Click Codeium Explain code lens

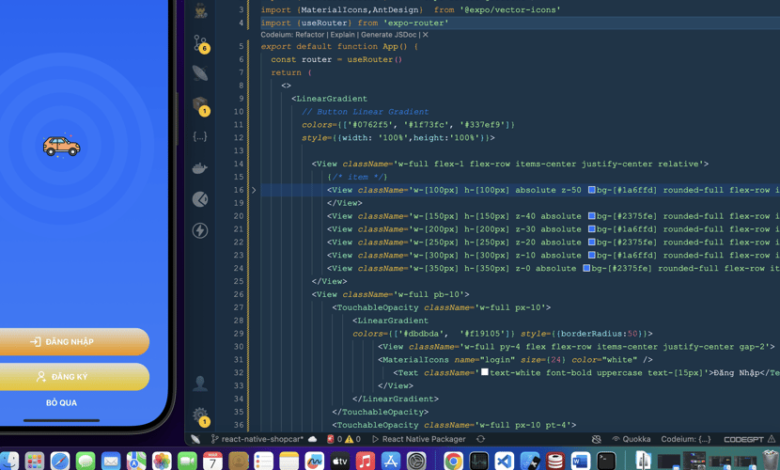pos(343,35)
